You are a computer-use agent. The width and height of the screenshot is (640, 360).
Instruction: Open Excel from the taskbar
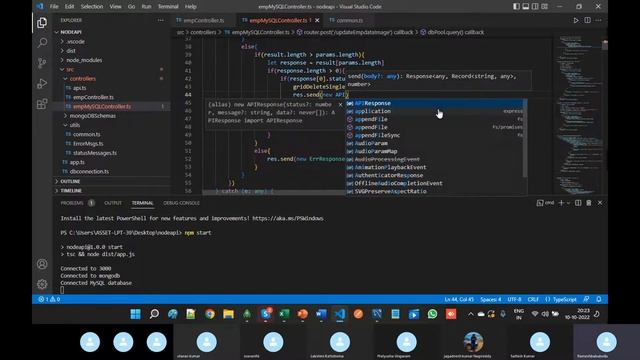(284, 314)
